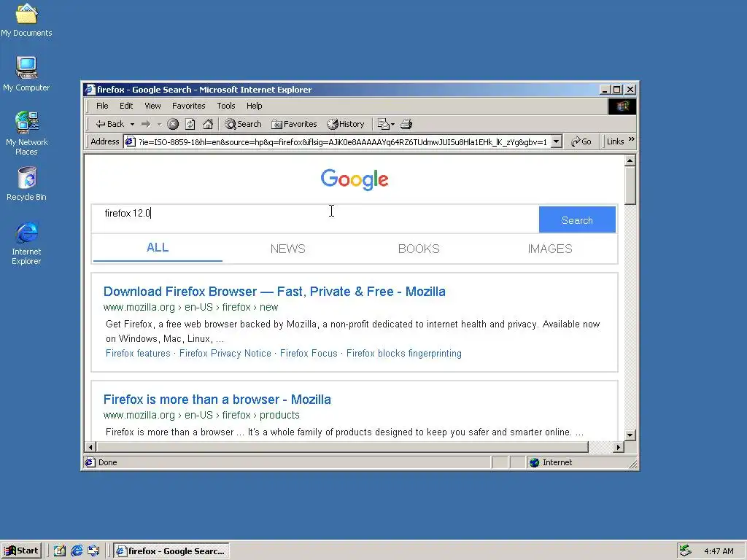747x560 pixels.
Task: Open Outlook Express quick launch icon
Action: [x=93, y=551]
